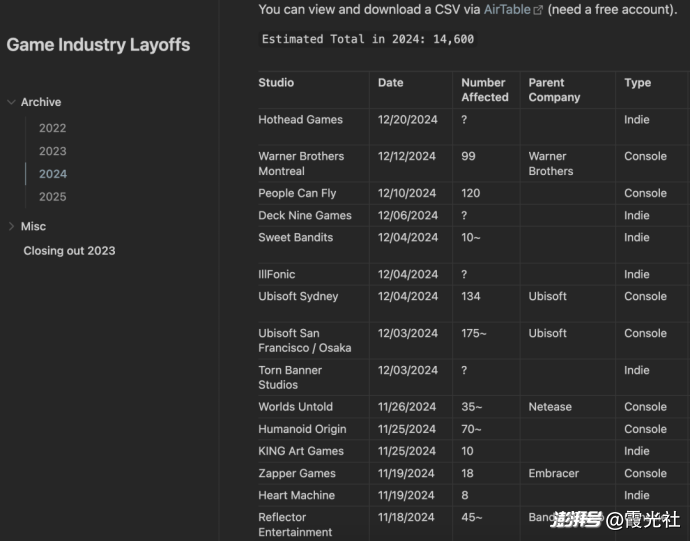Click the external link icon beside AirTable

[538, 10]
